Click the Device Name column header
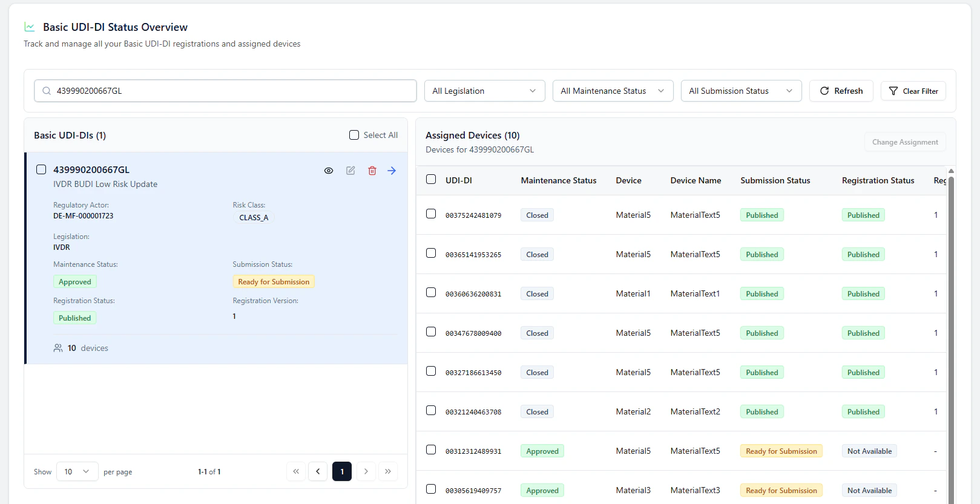The image size is (980, 504). [x=696, y=180]
